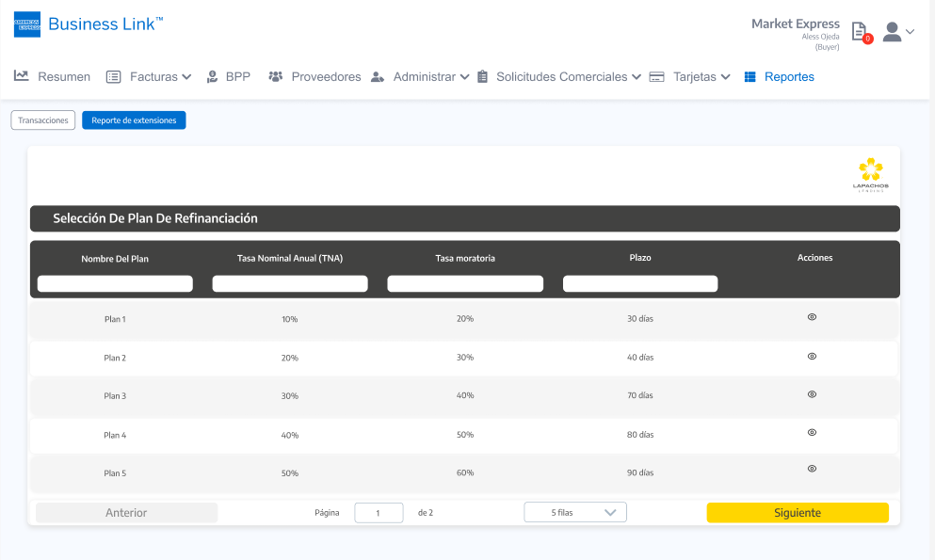Click the Nombre Del Plan filter field
This screenshot has width=935, height=560.
[115, 283]
